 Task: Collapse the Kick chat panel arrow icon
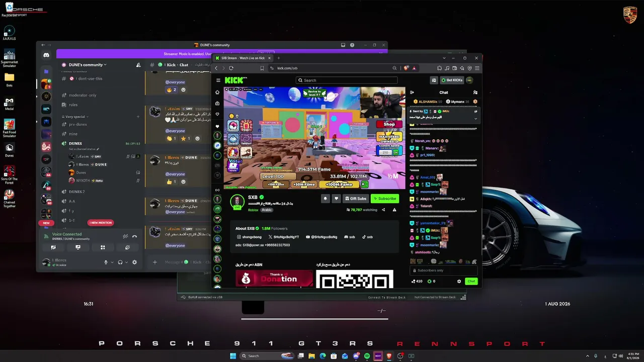[412, 93]
